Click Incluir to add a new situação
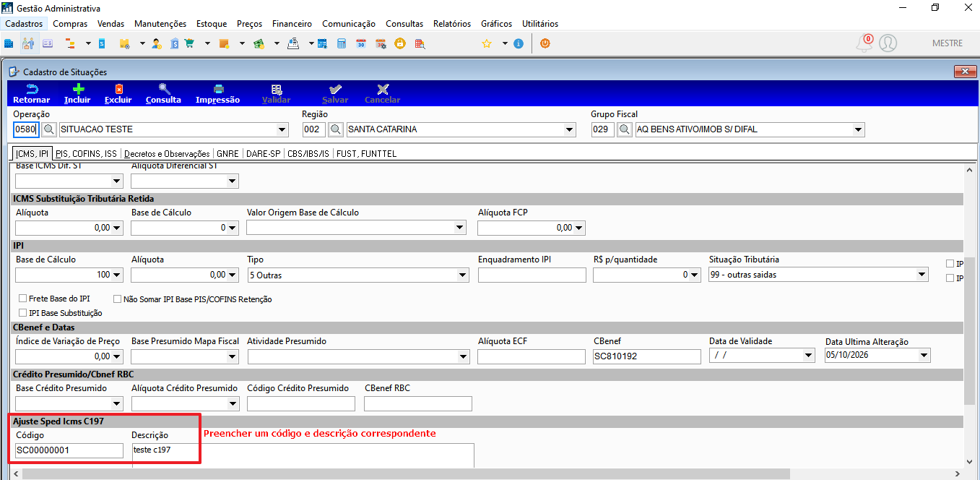This screenshot has height=480, width=980. (x=77, y=93)
